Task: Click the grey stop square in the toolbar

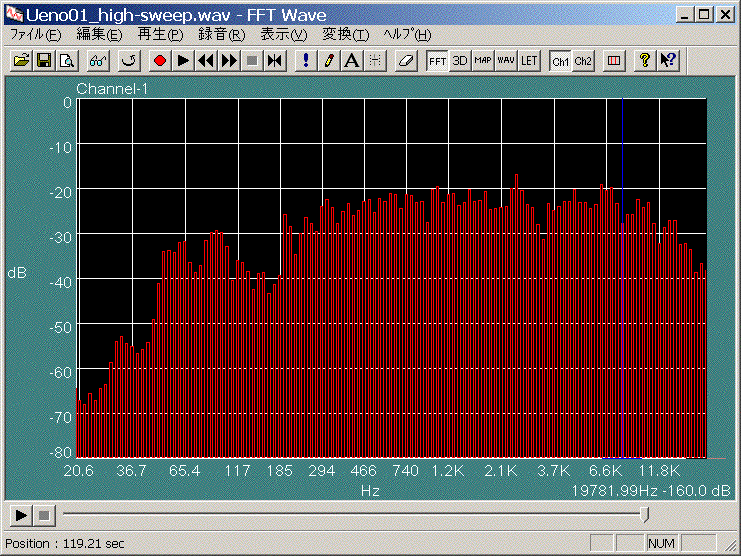Action: pyautogui.click(x=252, y=61)
